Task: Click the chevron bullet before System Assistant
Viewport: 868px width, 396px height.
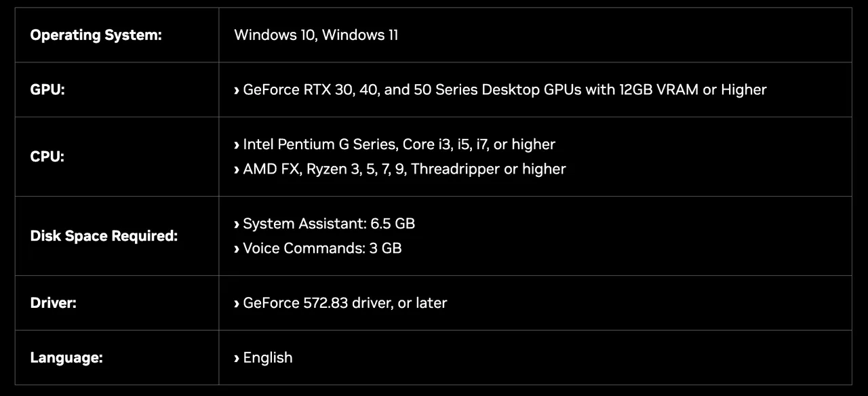Action: pos(237,224)
